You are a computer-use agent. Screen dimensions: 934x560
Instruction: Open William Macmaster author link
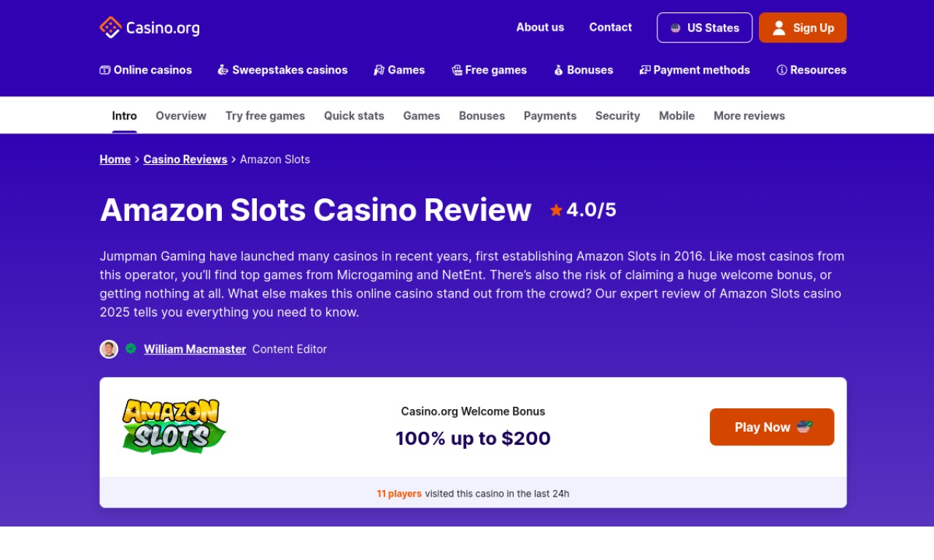pyautogui.click(x=195, y=349)
